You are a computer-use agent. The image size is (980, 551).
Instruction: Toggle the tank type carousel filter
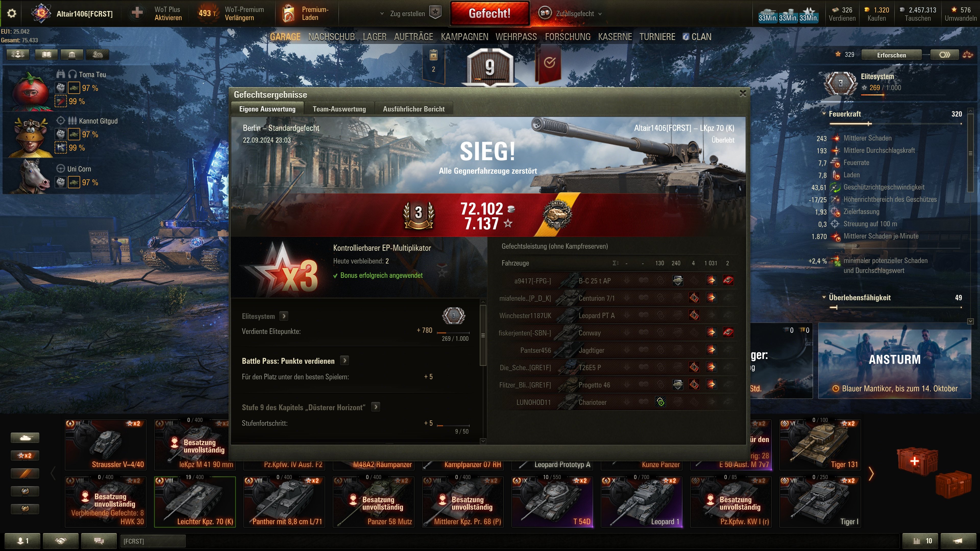coord(25,438)
